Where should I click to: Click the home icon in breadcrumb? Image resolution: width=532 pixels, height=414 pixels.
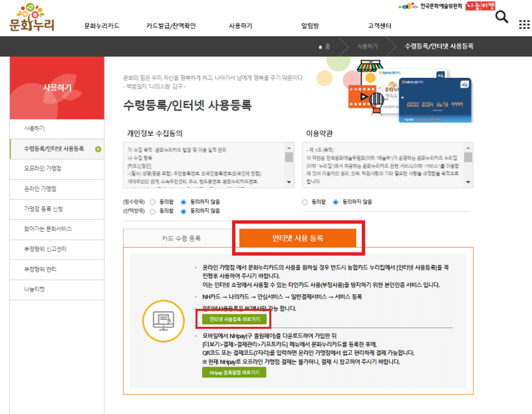320,47
